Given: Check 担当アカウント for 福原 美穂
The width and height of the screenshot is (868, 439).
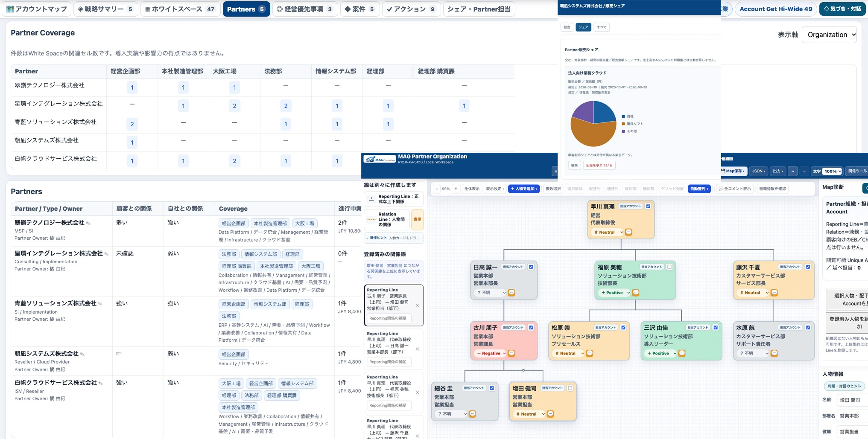Looking at the screenshot, I should pyautogui.click(x=669, y=267).
